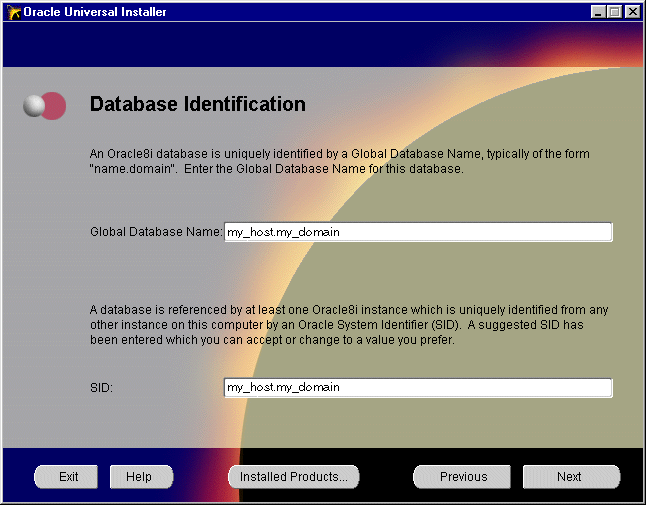Minimize the Oracle Universal Installer window
Image resolution: width=646 pixels, height=505 pixels.
click(x=598, y=12)
